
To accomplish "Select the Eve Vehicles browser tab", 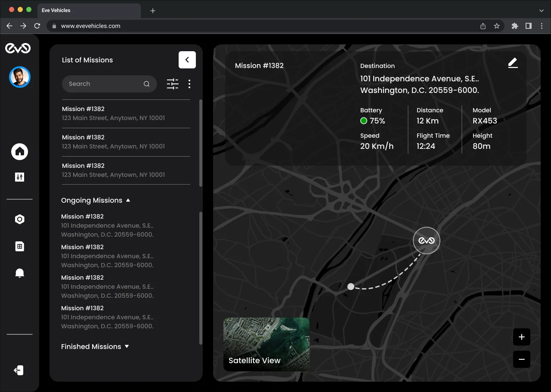I will pos(89,10).
